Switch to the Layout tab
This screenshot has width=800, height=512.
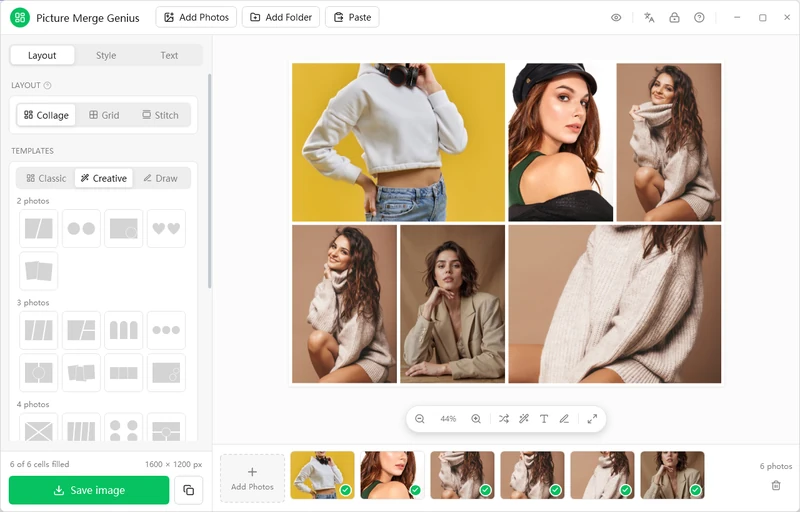point(42,55)
